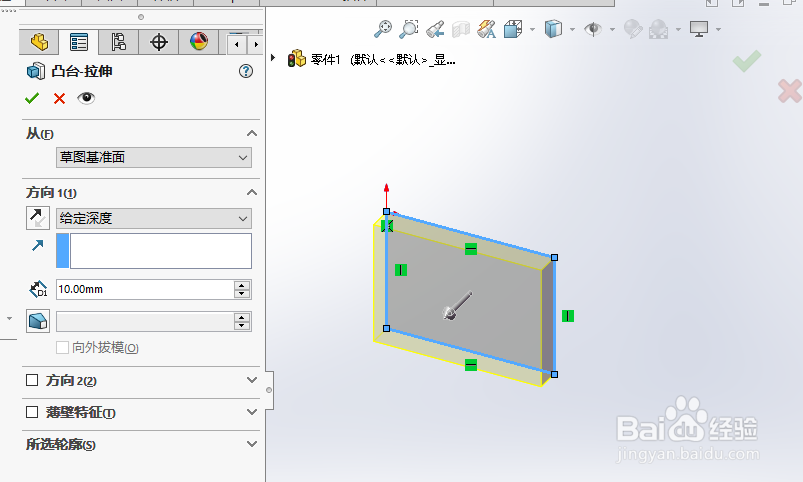
Task: Toggle the draft on/off button
Action: click(37, 321)
